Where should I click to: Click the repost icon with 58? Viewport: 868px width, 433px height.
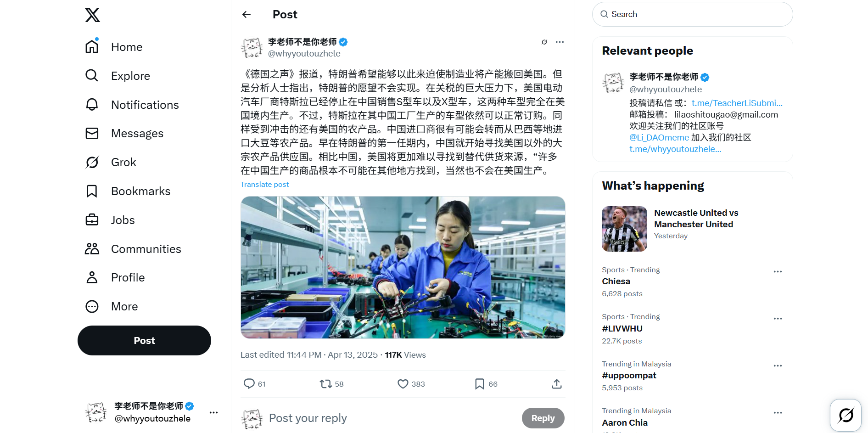(x=326, y=384)
